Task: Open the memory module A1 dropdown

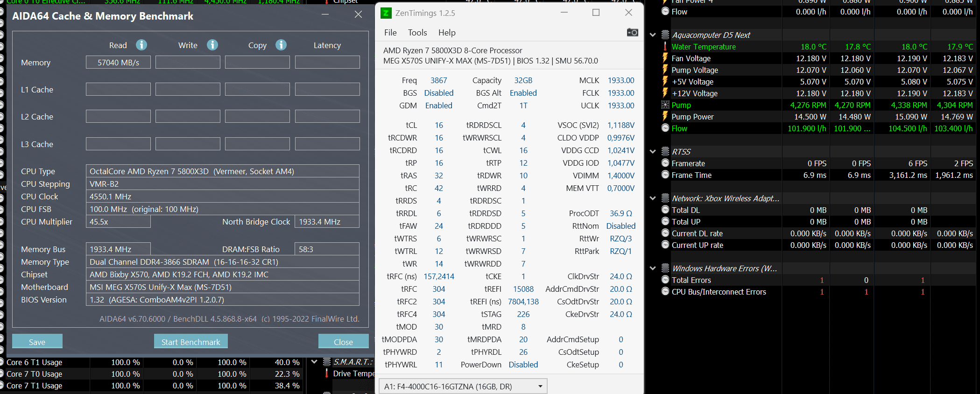Action: tap(463, 387)
